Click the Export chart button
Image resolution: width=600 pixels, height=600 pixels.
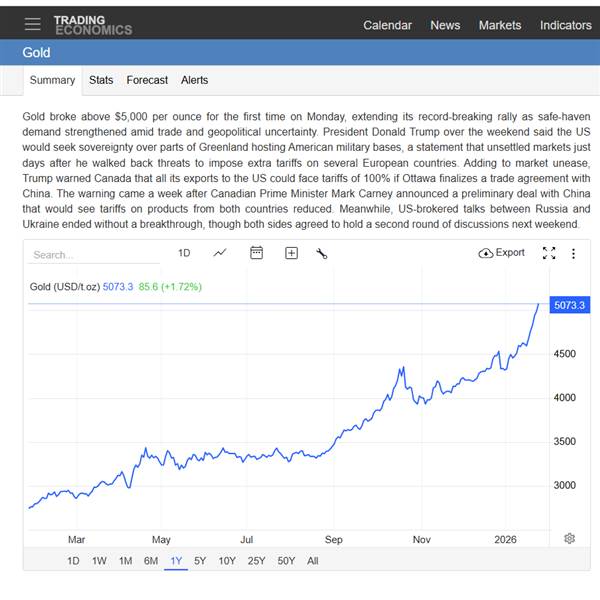(502, 253)
